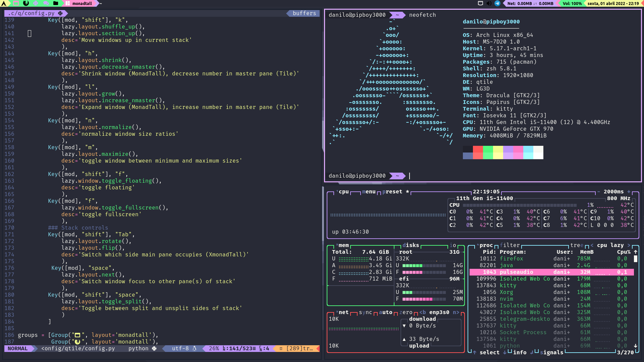Open the btop menu
Screen dimensions: 644x362
[x=369, y=191]
